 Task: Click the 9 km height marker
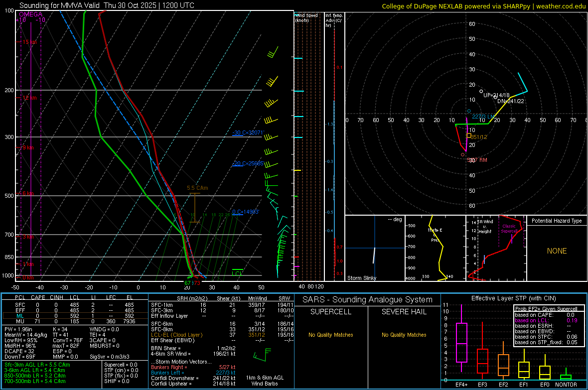point(28,148)
